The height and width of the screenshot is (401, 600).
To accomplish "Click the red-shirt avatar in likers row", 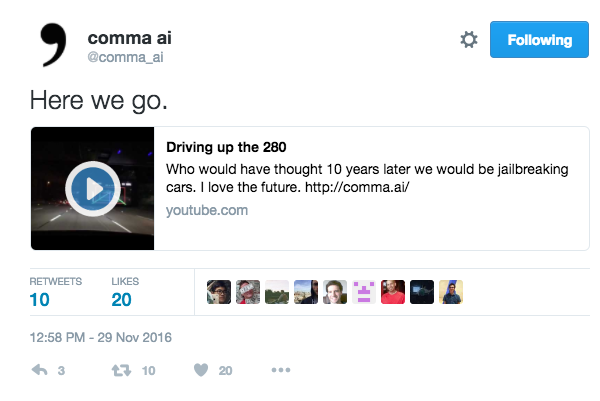I will click(x=393, y=291).
